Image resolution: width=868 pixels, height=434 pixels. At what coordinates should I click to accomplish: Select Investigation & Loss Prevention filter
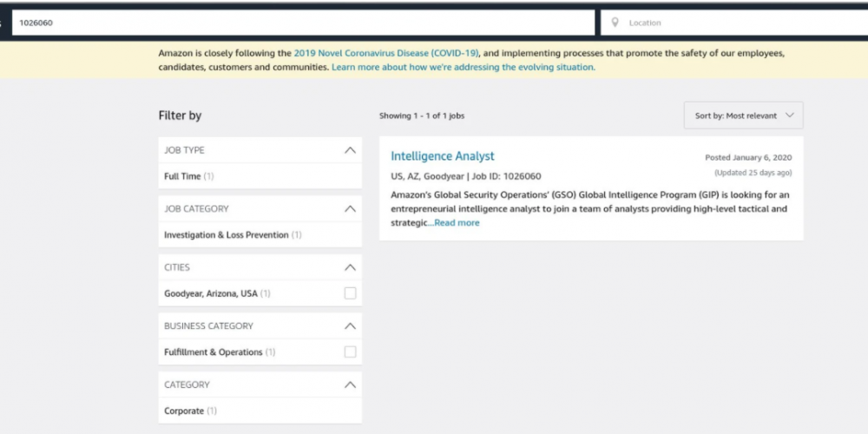tap(226, 234)
